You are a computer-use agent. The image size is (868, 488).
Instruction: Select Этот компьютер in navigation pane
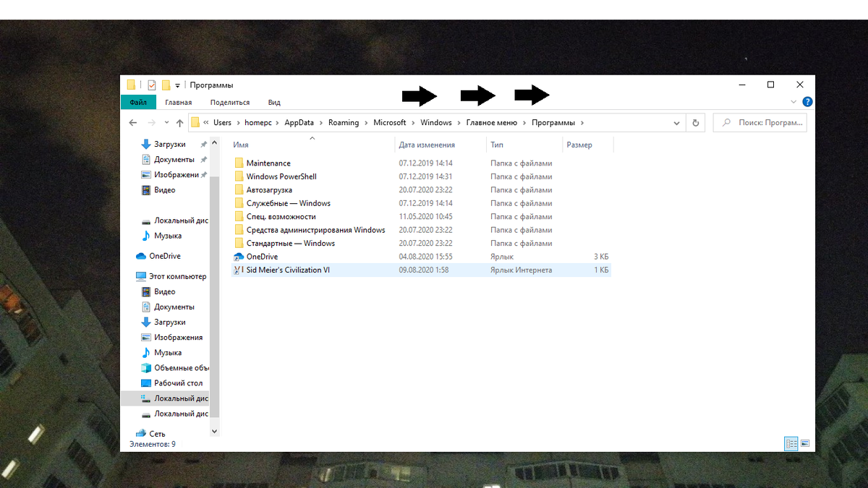click(171, 276)
